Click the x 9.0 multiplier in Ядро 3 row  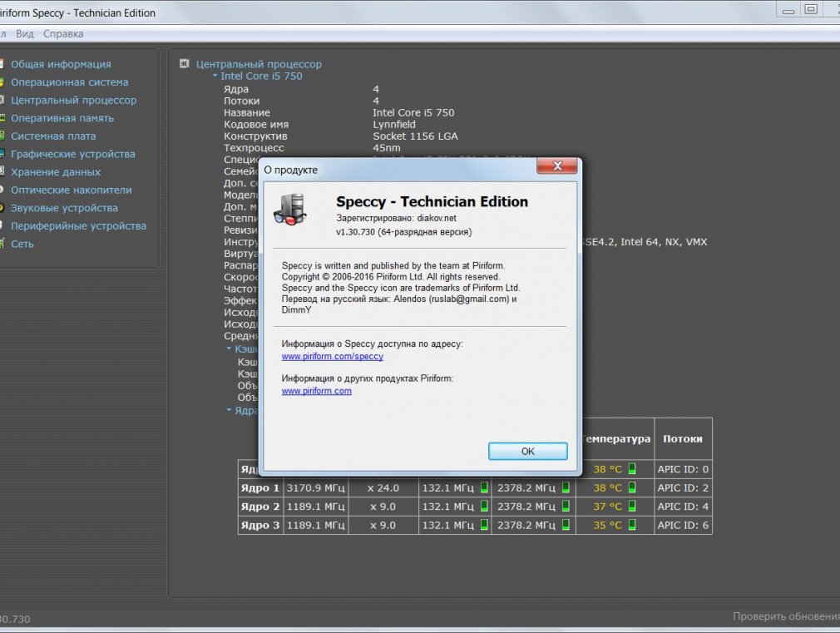[x=383, y=525]
